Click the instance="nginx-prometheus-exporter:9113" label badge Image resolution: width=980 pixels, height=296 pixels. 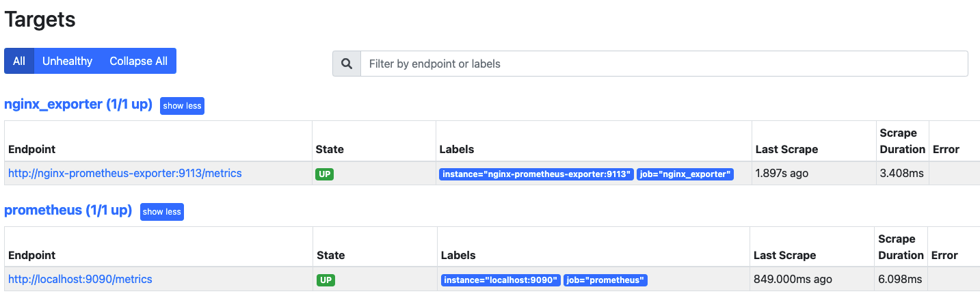point(536,174)
